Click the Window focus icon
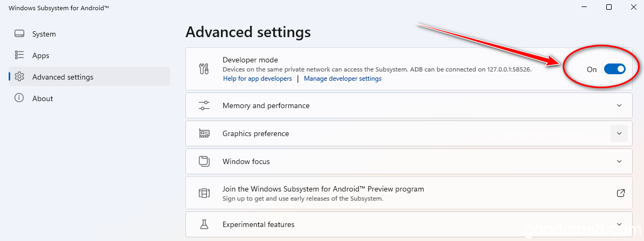The height and width of the screenshot is (241, 644). (204, 161)
